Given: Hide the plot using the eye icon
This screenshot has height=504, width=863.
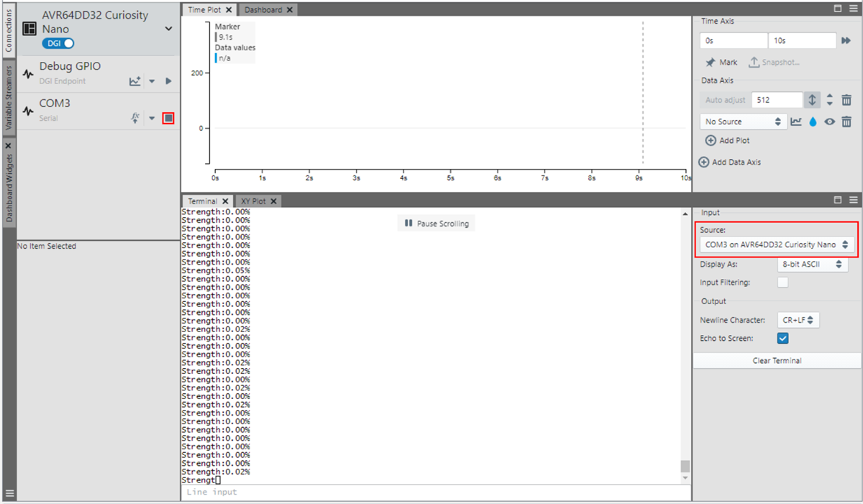Looking at the screenshot, I should (829, 122).
